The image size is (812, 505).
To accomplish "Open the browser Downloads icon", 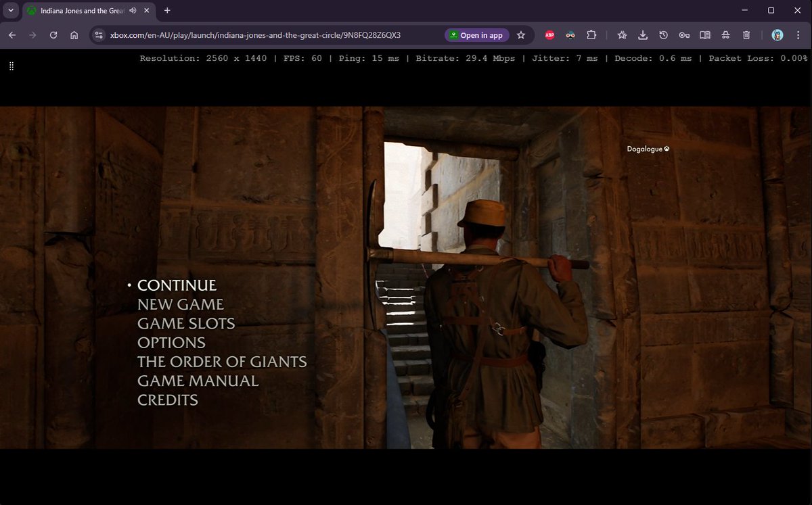I will click(643, 35).
